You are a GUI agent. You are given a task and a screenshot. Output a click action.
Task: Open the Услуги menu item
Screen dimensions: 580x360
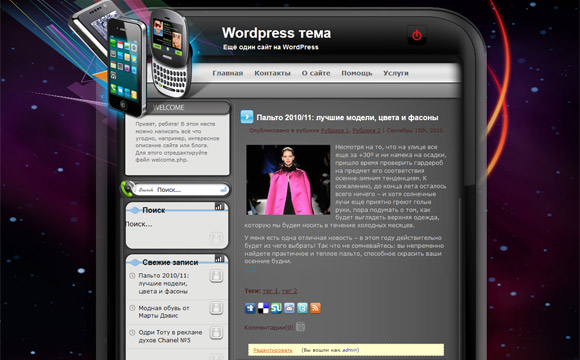pyautogui.click(x=396, y=73)
